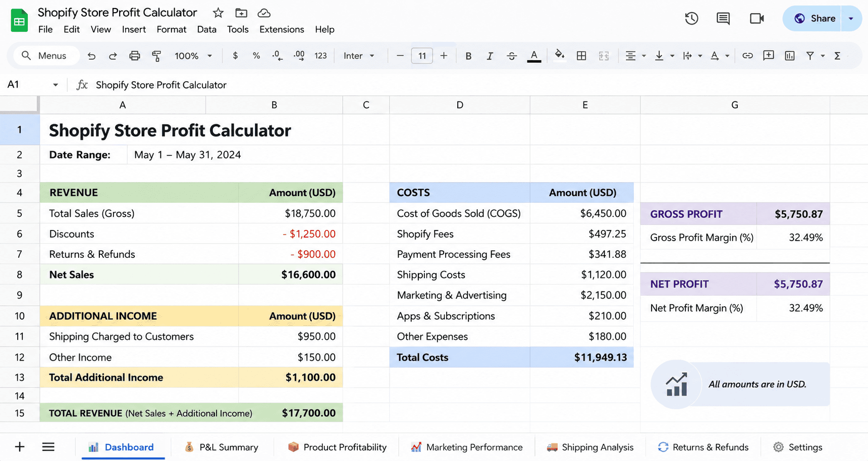Toggle italic formatting
This screenshot has width=868, height=461.
pyautogui.click(x=490, y=56)
